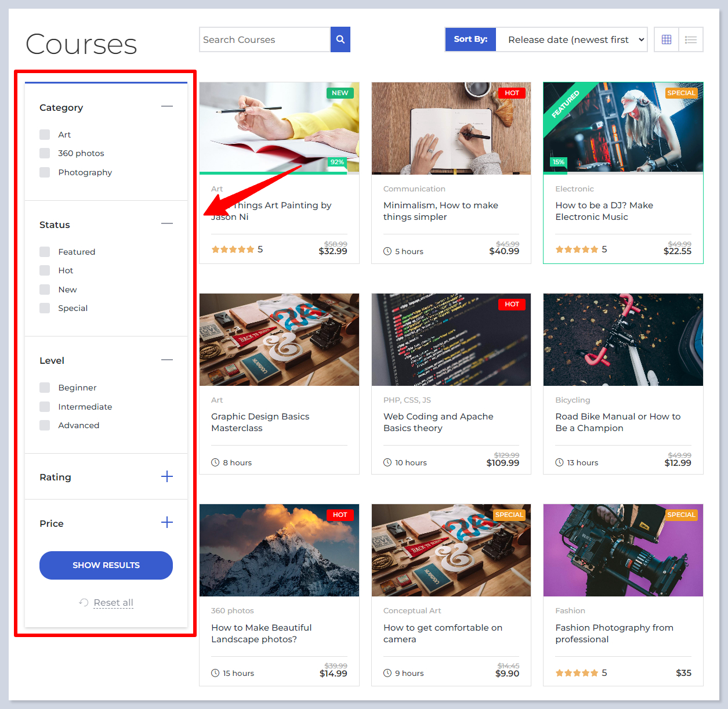Enable the Featured status filter

[45, 252]
